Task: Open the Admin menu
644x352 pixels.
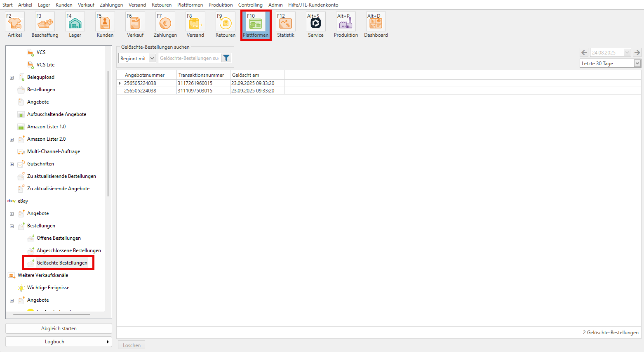Action: 275,5
